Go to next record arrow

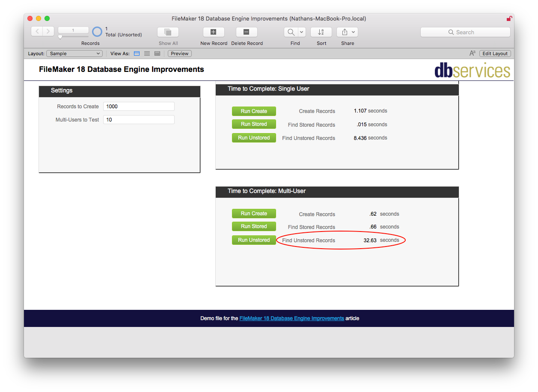point(48,31)
